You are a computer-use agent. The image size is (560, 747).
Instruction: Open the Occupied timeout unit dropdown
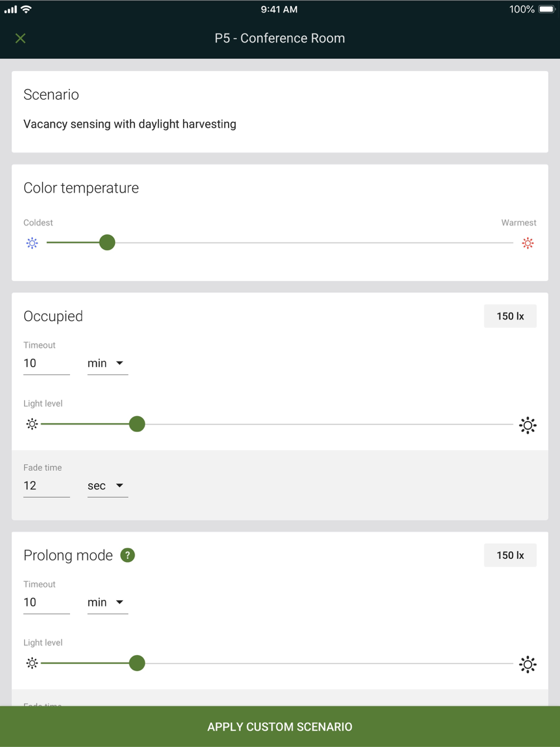(108, 363)
